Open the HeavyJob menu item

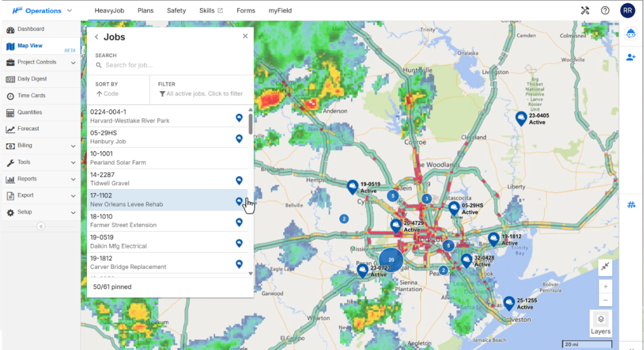point(109,11)
